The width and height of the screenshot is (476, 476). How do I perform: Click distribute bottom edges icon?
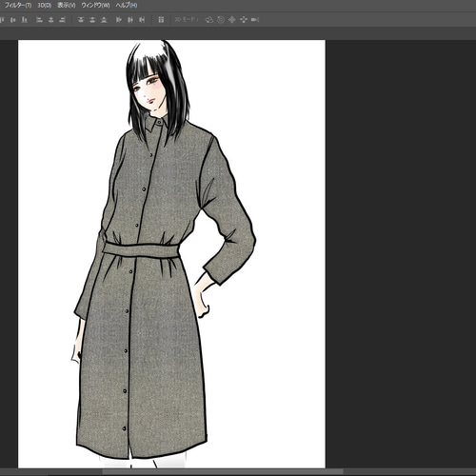coord(104,20)
